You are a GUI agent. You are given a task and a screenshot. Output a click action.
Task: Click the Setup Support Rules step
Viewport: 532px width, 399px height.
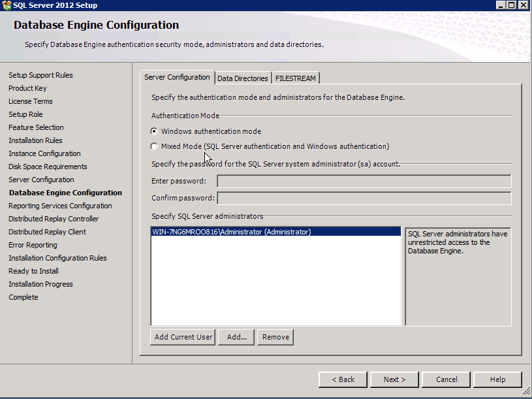[40, 75]
